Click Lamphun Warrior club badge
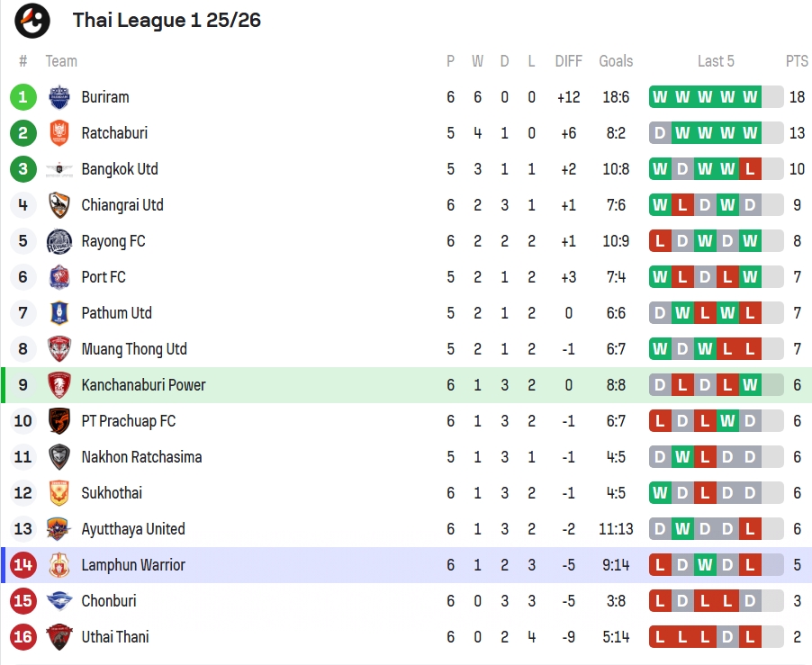 pyautogui.click(x=59, y=565)
